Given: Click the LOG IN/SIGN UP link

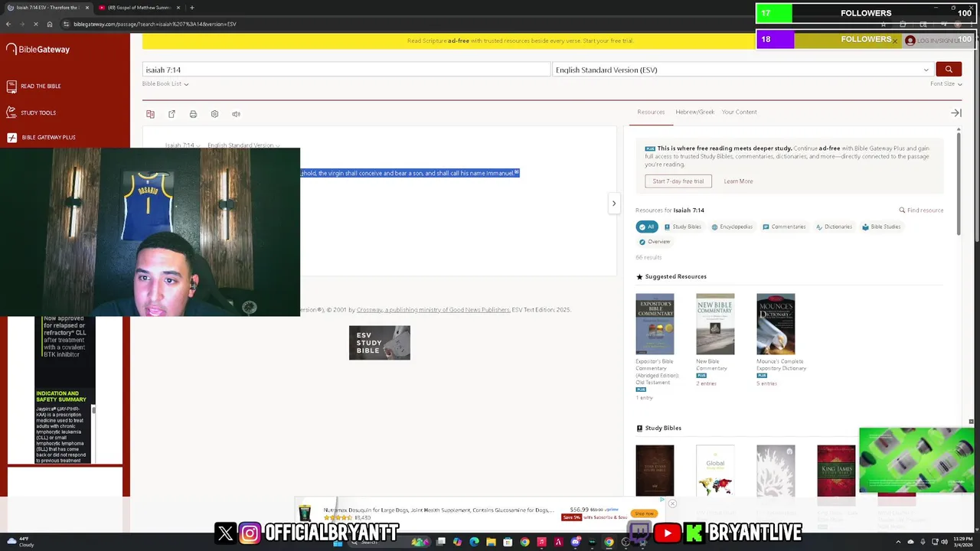Looking at the screenshot, I should point(932,41).
